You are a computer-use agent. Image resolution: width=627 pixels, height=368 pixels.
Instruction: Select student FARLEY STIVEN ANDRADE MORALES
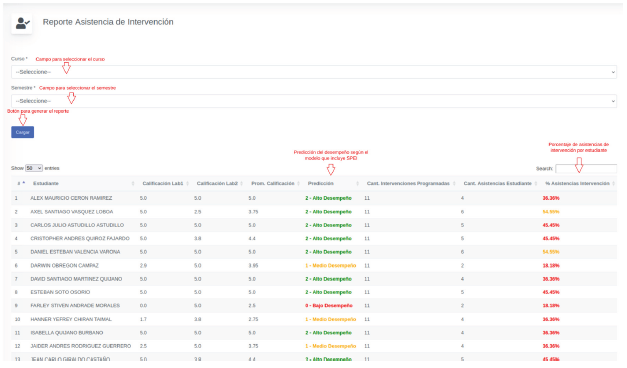pyautogui.click(x=75, y=306)
